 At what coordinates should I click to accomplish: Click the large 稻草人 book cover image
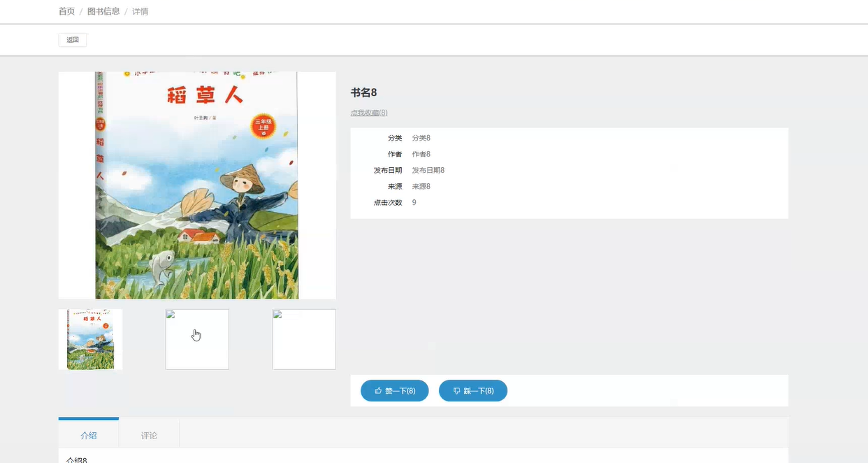(x=197, y=185)
